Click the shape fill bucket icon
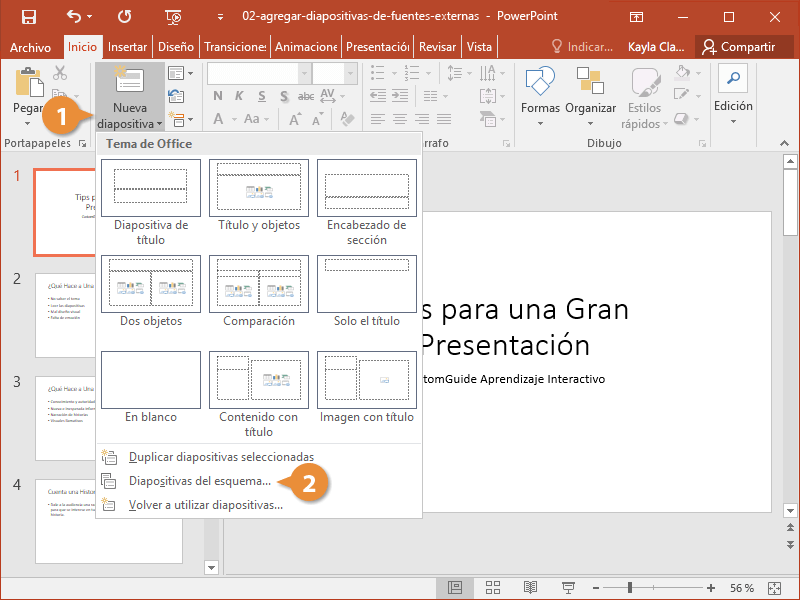This screenshot has height=600, width=800. [682, 72]
